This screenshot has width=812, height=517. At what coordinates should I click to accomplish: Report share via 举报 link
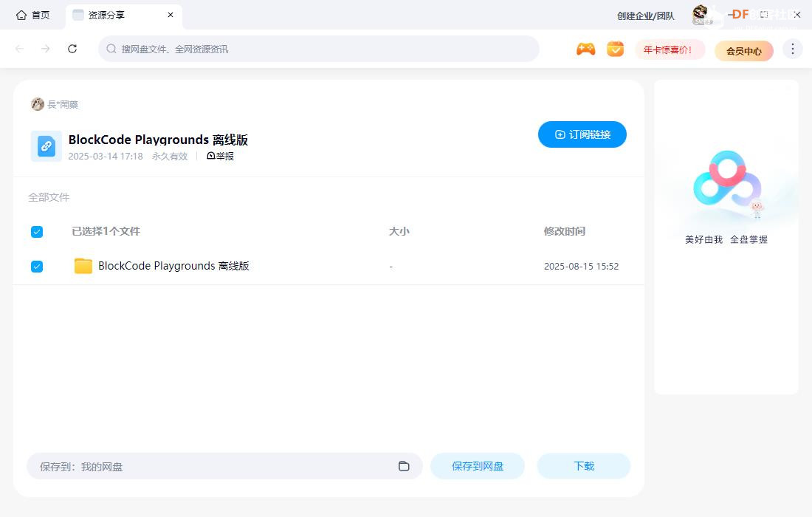(x=220, y=156)
